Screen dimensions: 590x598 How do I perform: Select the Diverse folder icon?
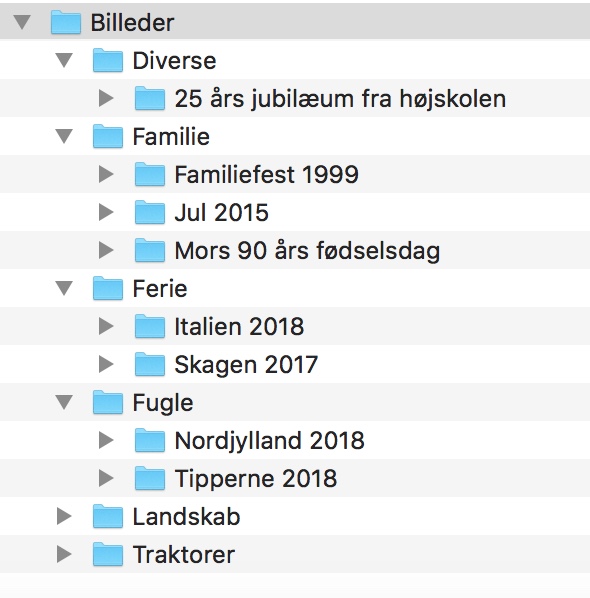tap(108, 60)
